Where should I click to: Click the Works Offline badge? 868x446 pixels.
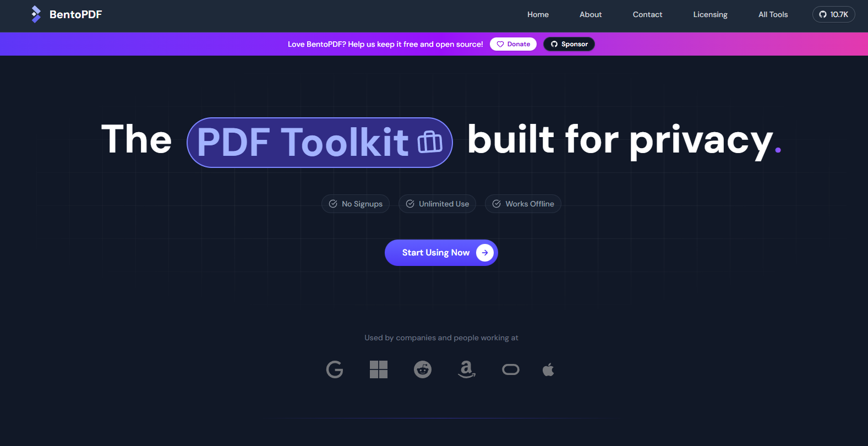pyautogui.click(x=523, y=204)
